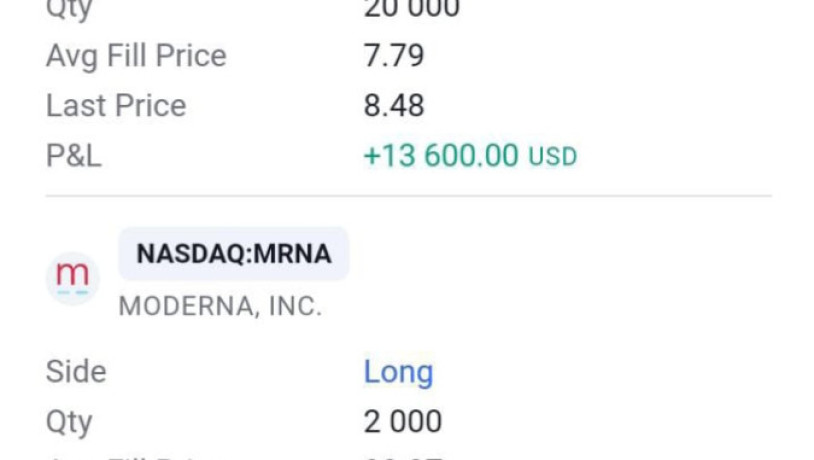
Task: Click the divider line above Moderna position
Action: coord(408,196)
